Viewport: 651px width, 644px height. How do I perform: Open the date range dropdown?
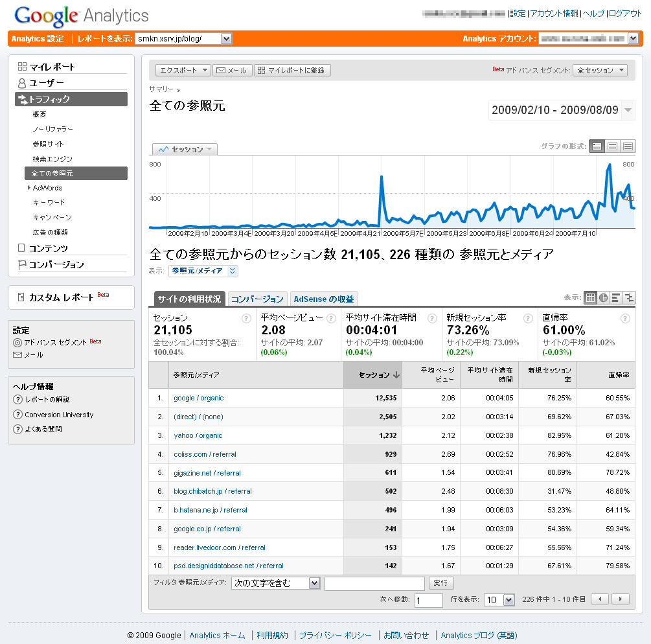[x=628, y=110]
